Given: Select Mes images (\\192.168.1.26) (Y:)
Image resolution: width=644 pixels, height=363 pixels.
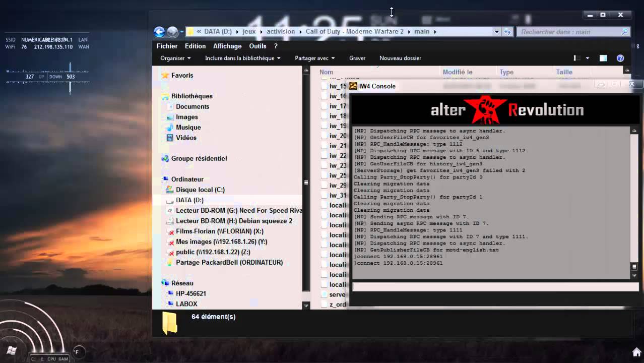Looking at the screenshot, I should point(221,241).
